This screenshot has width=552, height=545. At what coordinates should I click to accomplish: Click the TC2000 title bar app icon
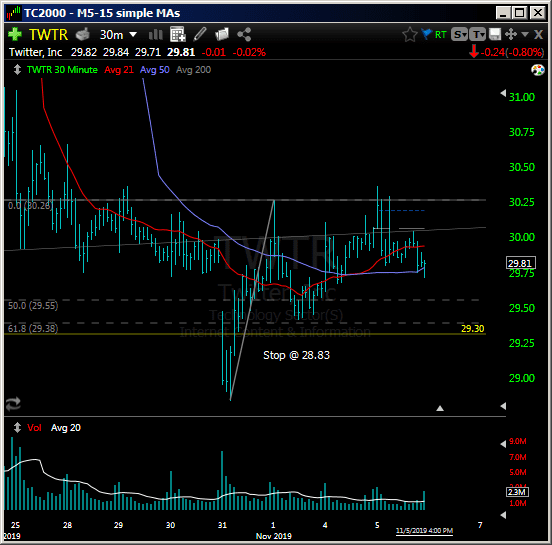(13, 13)
